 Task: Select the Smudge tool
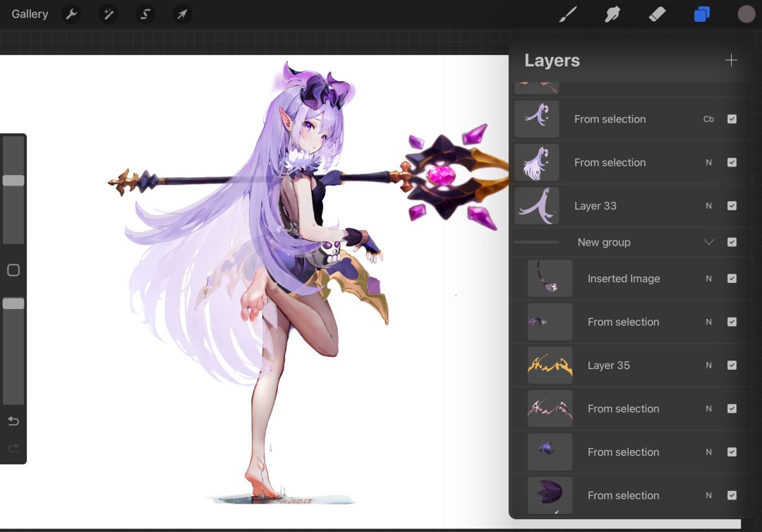(x=612, y=14)
